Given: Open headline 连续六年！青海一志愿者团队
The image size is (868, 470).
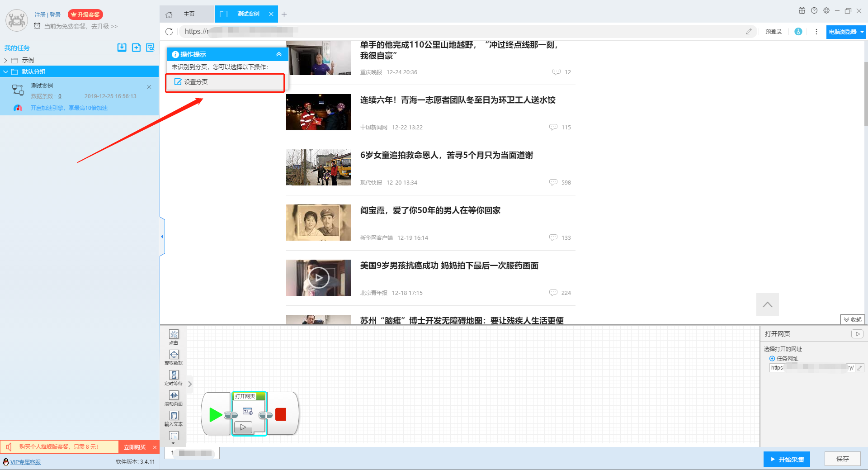Looking at the screenshot, I should (x=458, y=100).
